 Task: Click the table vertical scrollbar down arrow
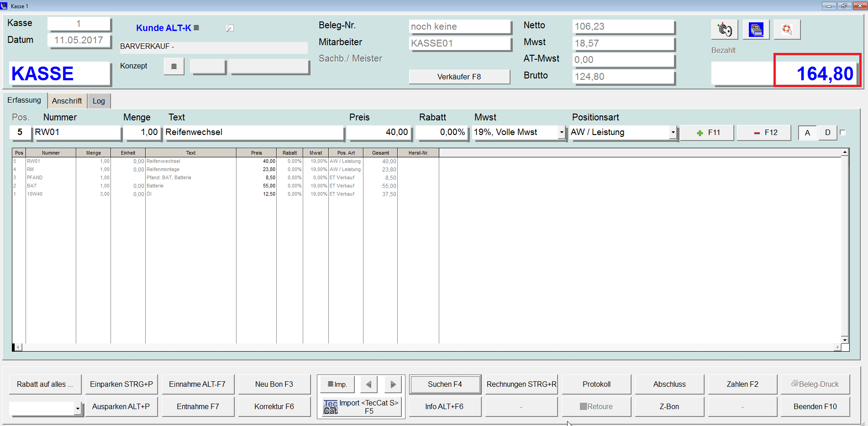point(845,340)
